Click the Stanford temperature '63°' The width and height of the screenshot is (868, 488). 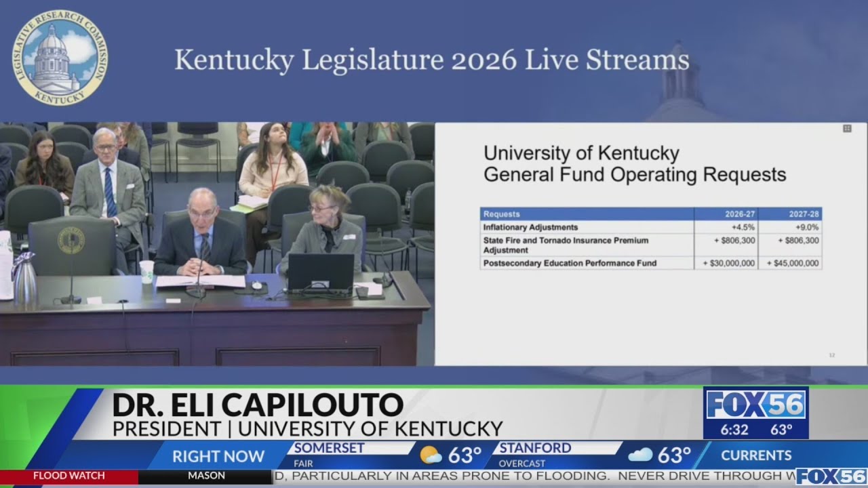(674, 455)
